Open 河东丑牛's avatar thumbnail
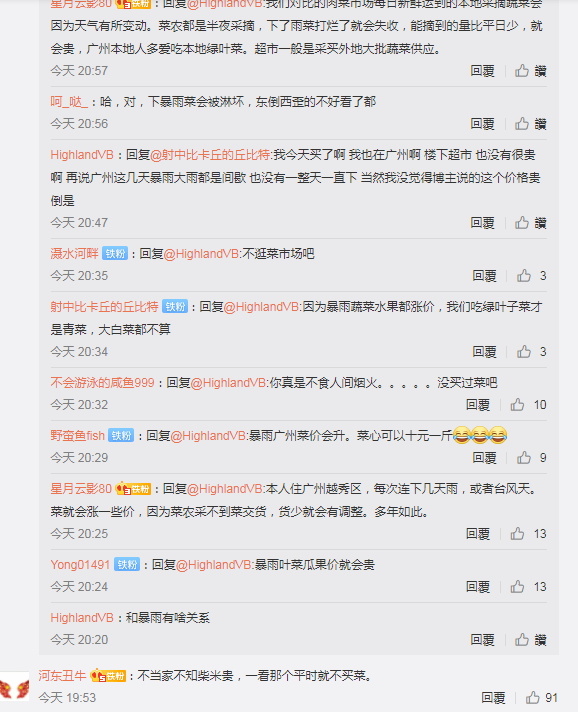578x712 pixels. point(15,688)
